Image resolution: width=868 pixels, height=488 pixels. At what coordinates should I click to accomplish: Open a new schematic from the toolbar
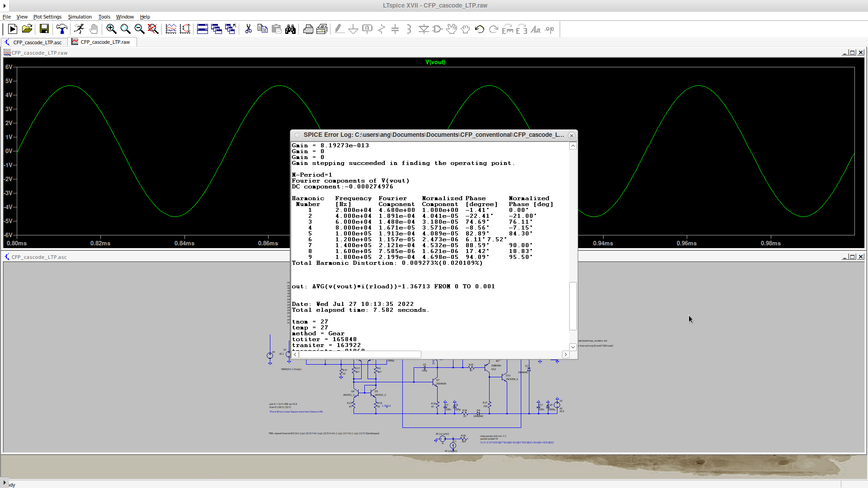click(13, 29)
